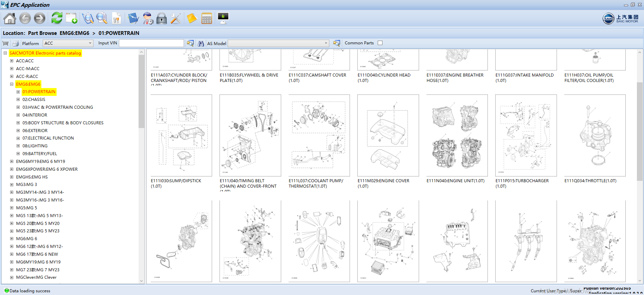Select 05:BODY STRUCTURE & BODY CLOSURES
This screenshot has width=644, height=295.
[x=63, y=123]
